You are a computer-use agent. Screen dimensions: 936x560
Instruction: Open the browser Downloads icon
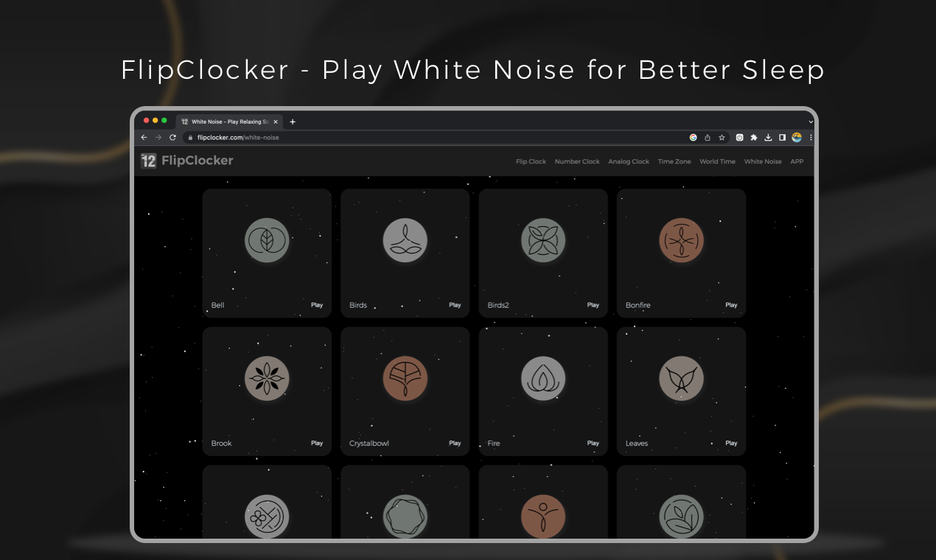tap(768, 137)
